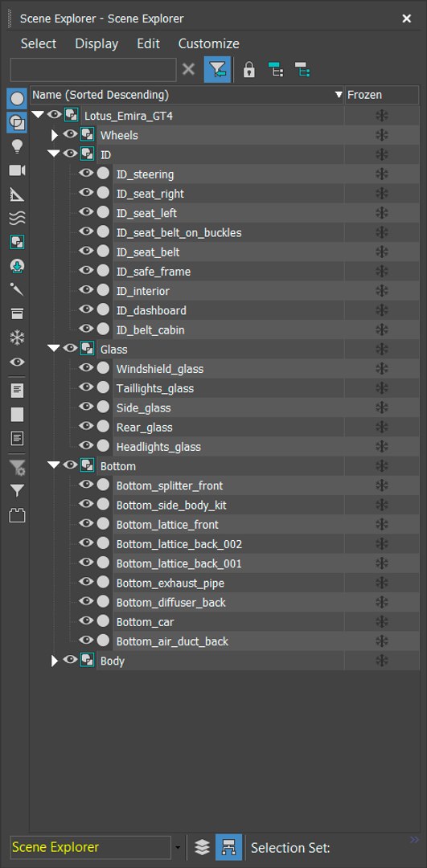Toggle Display Lights bulb icon
This screenshot has height=868, width=427.
17,146
